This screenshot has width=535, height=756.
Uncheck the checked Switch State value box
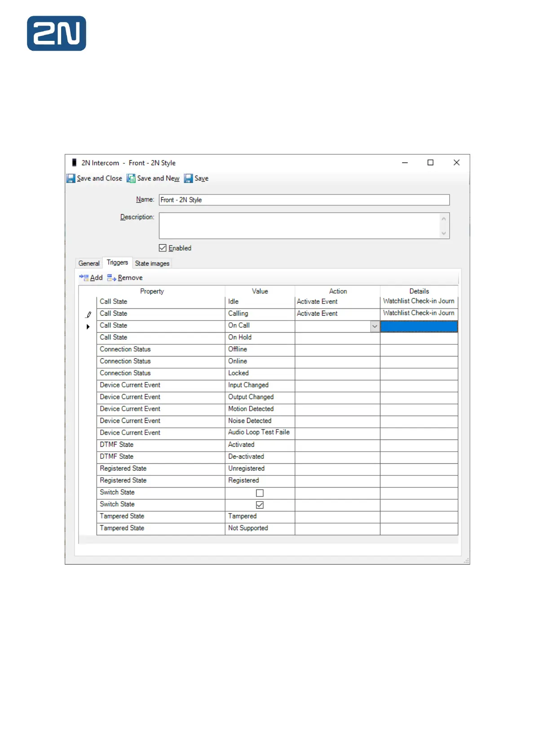pos(260,505)
